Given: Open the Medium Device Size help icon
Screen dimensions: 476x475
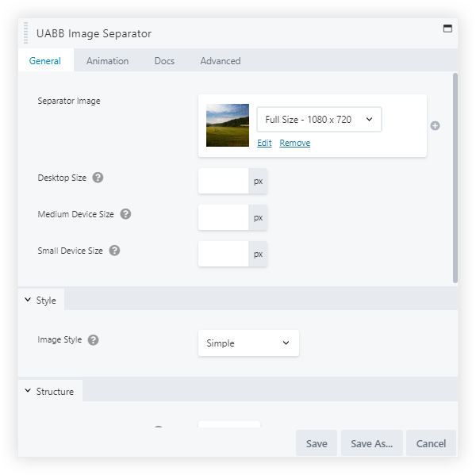Looking at the screenshot, I should tap(125, 214).
